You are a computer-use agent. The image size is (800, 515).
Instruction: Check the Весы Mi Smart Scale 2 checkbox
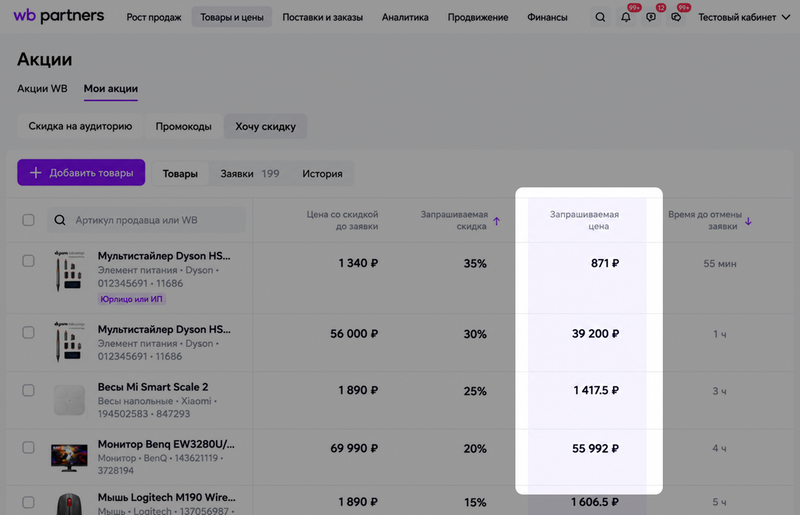click(x=29, y=390)
